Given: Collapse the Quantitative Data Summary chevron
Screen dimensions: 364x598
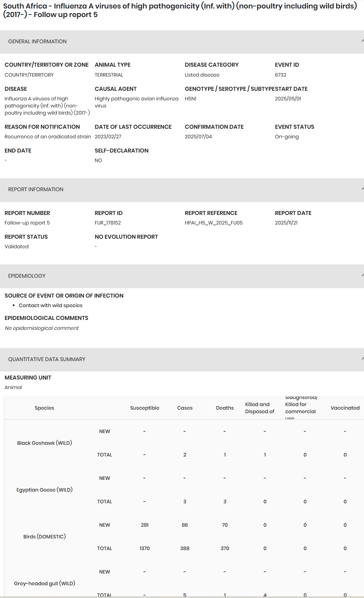Looking at the screenshot, I should (362, 359).
